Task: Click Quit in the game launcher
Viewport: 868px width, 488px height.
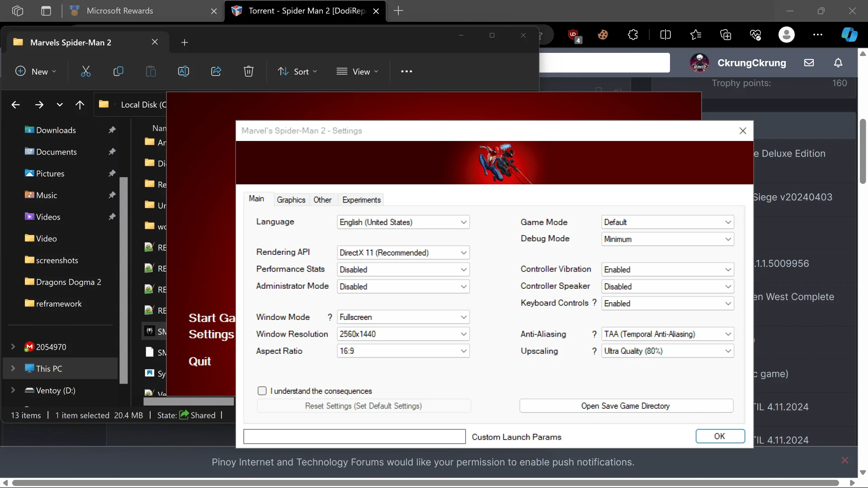Action: [200, 361]
